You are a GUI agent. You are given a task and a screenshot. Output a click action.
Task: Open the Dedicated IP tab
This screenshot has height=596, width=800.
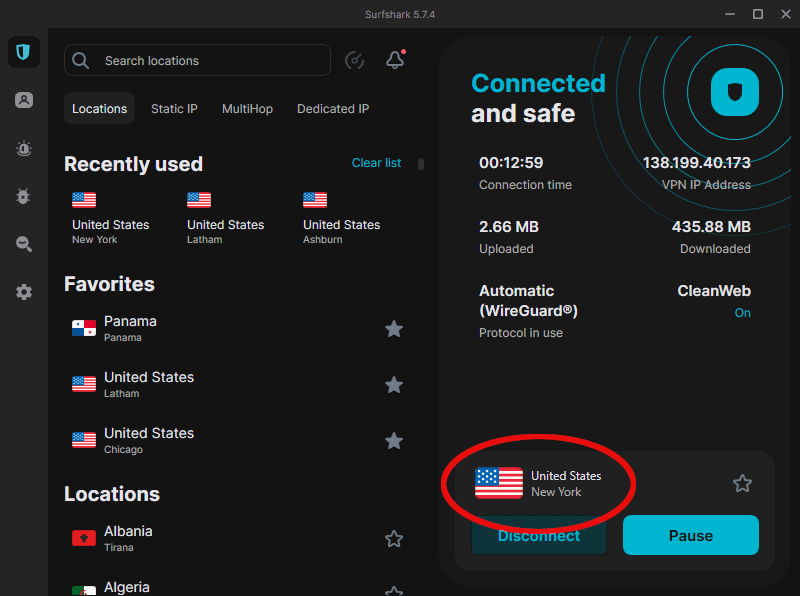(333, 109)
